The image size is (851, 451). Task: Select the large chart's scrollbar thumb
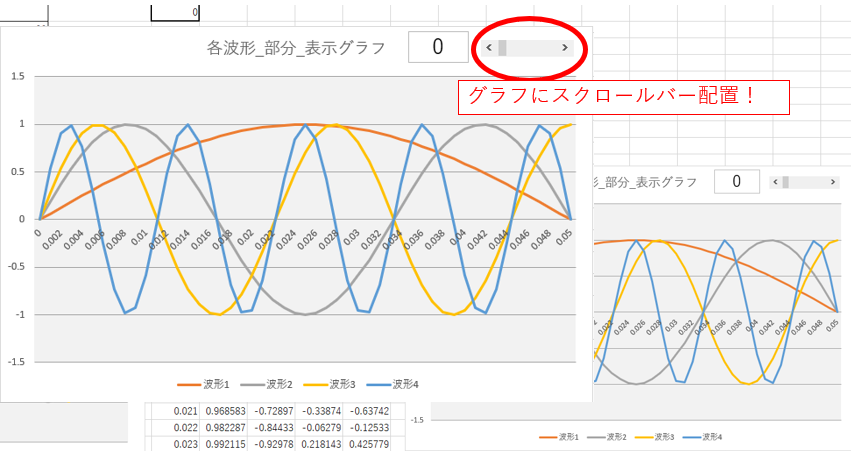point(504,47)
